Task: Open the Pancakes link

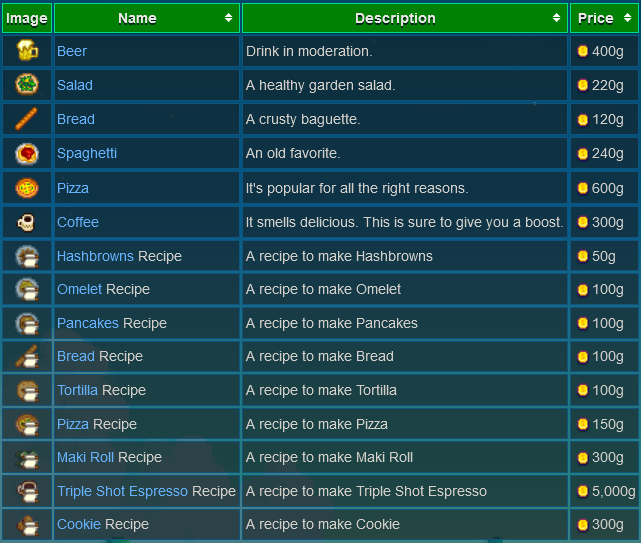Action: pyautogui.click(x=87, y=323)
